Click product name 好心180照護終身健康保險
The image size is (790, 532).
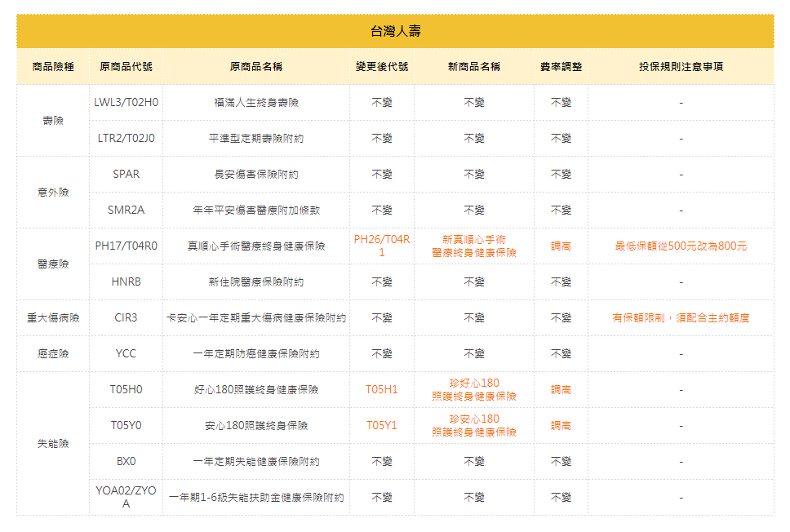coord(256,389)
